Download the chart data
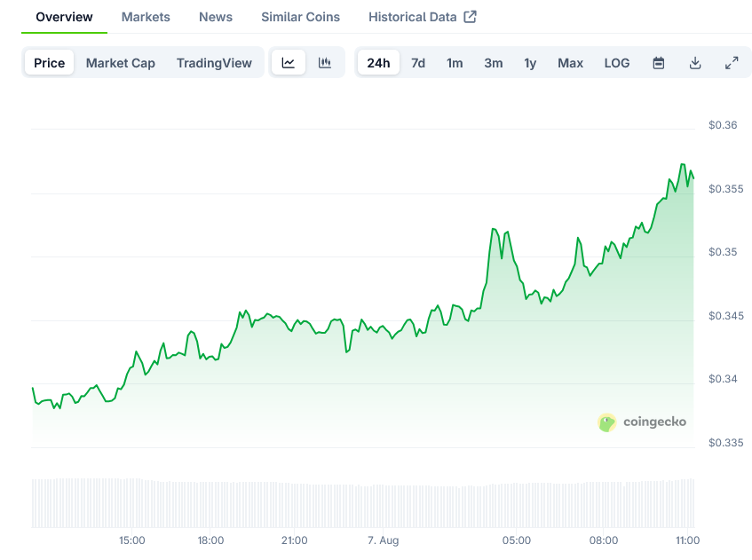 pos(695,63)
